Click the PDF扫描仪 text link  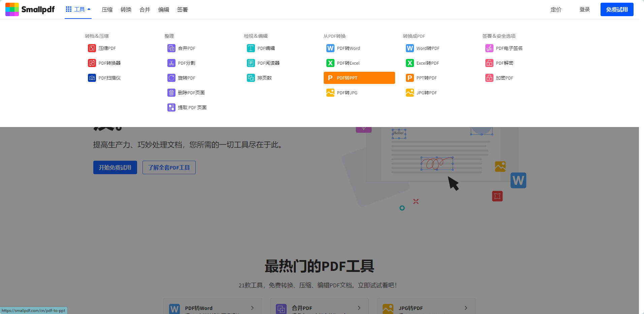pos(109,78)
